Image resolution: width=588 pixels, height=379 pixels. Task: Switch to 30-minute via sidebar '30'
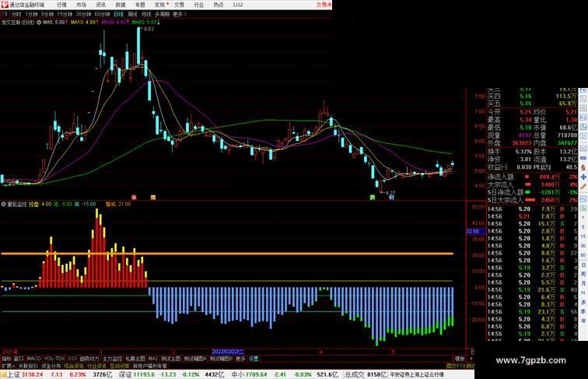583,246
